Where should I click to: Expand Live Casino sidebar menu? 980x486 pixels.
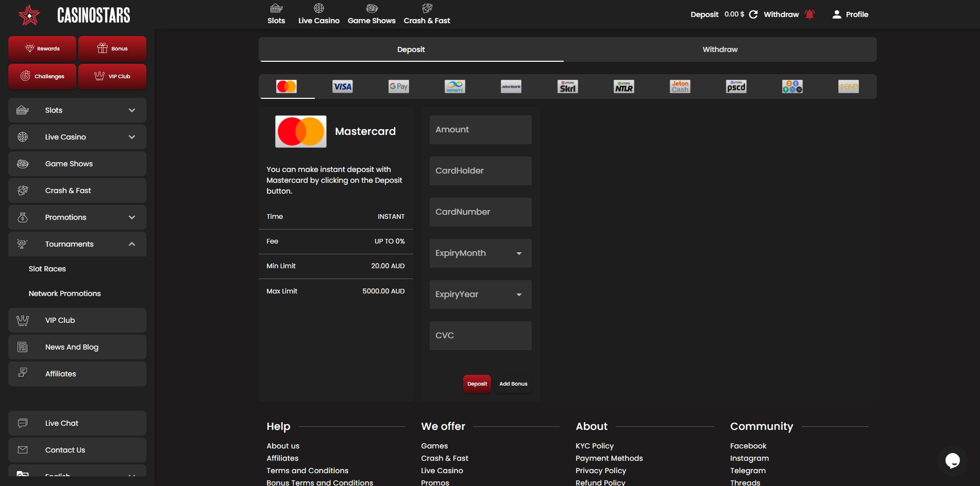[x=77, y=137]
